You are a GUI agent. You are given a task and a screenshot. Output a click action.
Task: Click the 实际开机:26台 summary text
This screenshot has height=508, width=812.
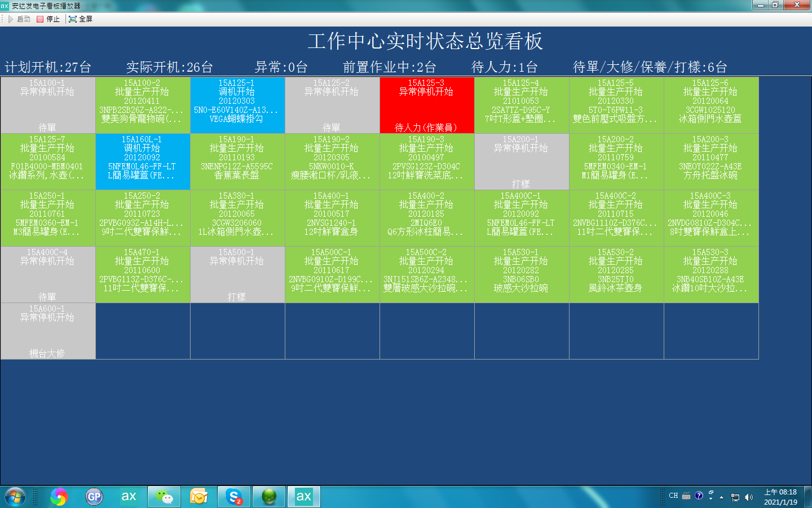click(x=170, y=67)
